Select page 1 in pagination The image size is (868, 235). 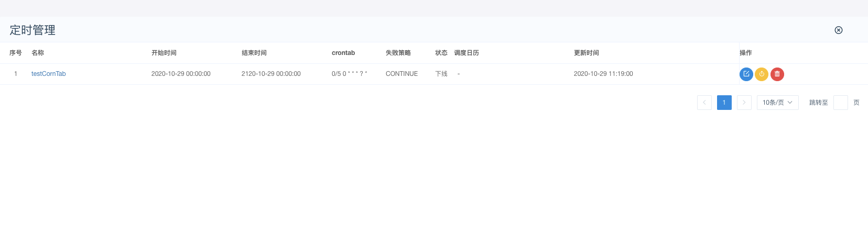[x=724, y=103]
